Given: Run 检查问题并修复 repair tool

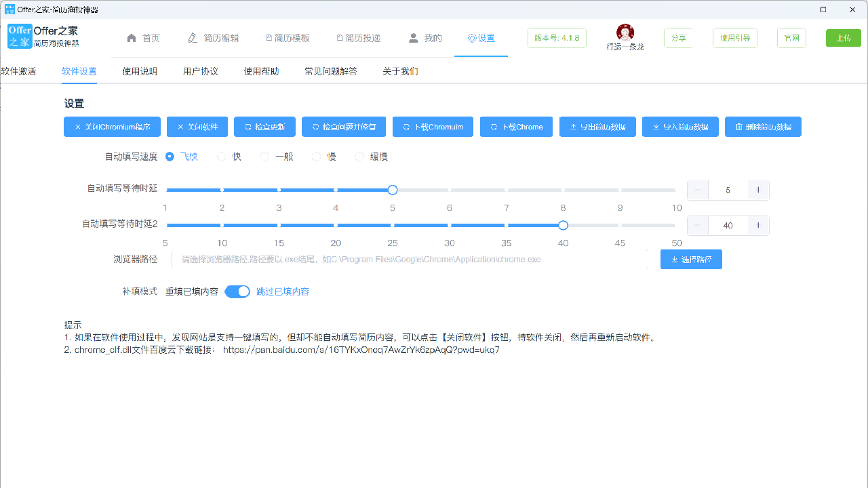Looking at the screenshot, I should (343, 127).
